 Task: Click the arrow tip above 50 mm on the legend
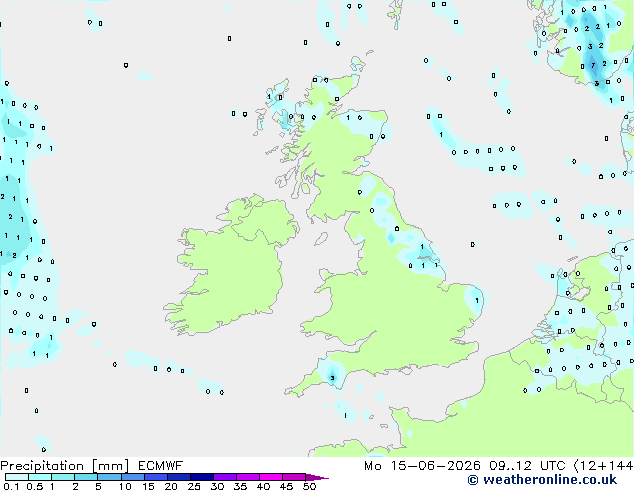pos(318,477)
